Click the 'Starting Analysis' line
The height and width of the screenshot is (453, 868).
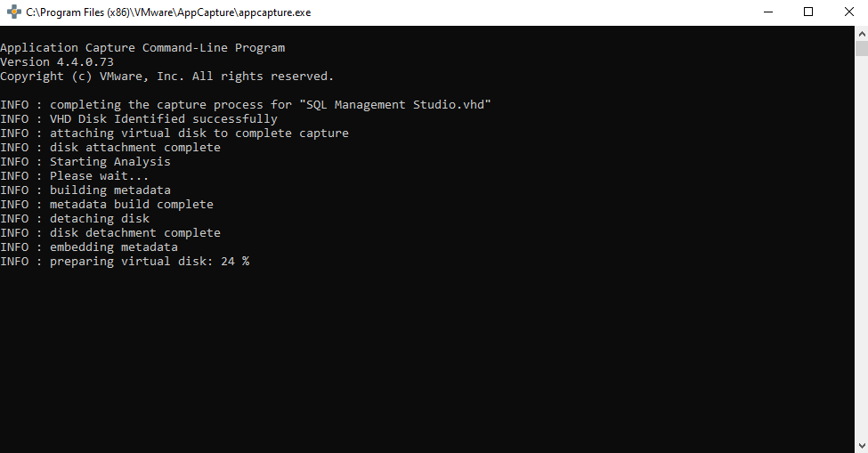[85, 161]
